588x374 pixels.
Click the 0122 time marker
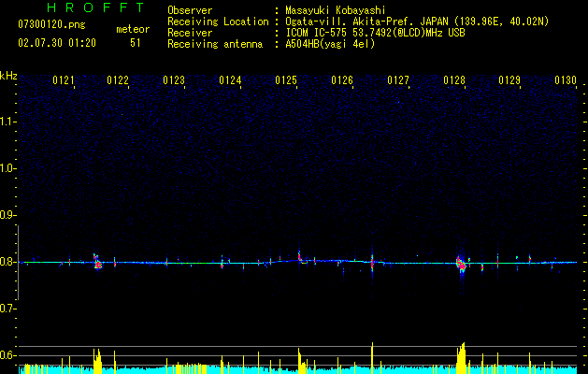[x=118, y=79]
